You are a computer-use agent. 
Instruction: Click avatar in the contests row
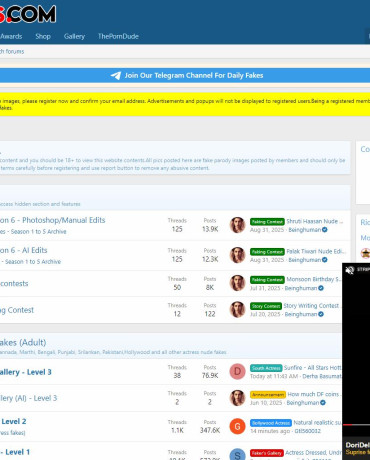click(x=237, y=283)
